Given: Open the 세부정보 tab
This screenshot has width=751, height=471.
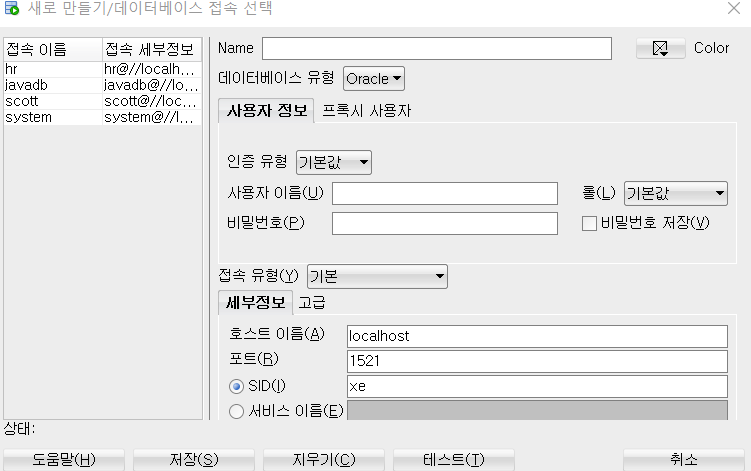Looking at the screenshot, I should pos(255,302).
